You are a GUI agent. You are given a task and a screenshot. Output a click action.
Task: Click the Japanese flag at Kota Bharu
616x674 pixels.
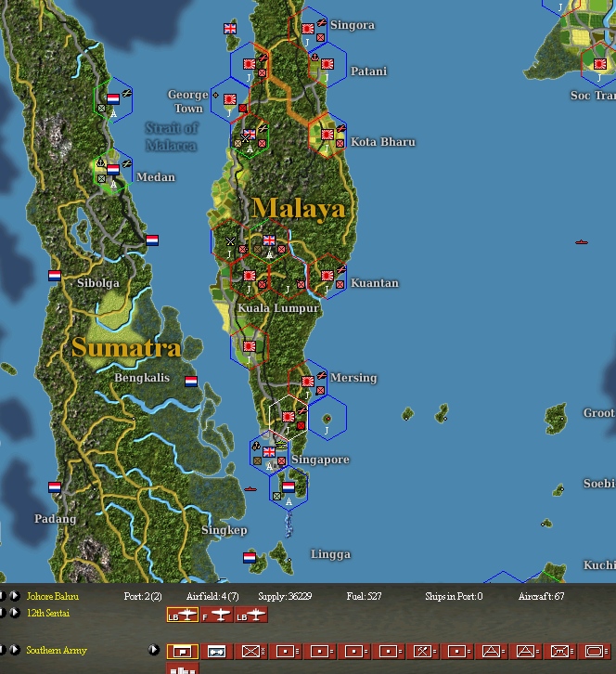tap(327, 135)
